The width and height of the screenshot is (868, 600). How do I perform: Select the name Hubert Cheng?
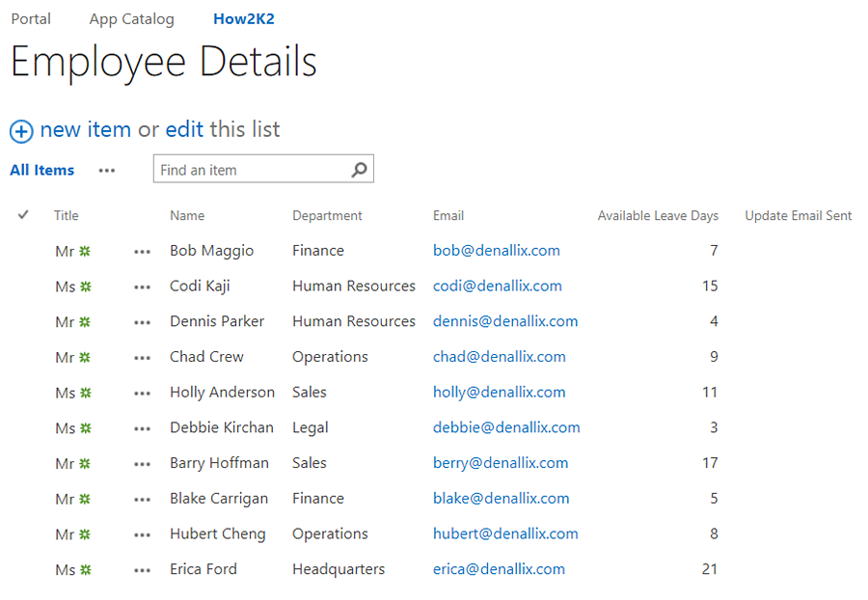(218, 534)
